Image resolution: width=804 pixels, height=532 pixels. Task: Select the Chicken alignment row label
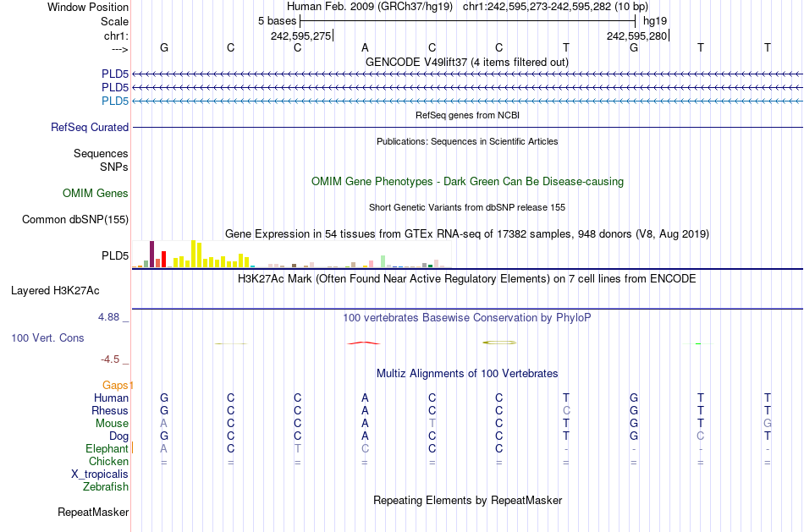point(108,461)
